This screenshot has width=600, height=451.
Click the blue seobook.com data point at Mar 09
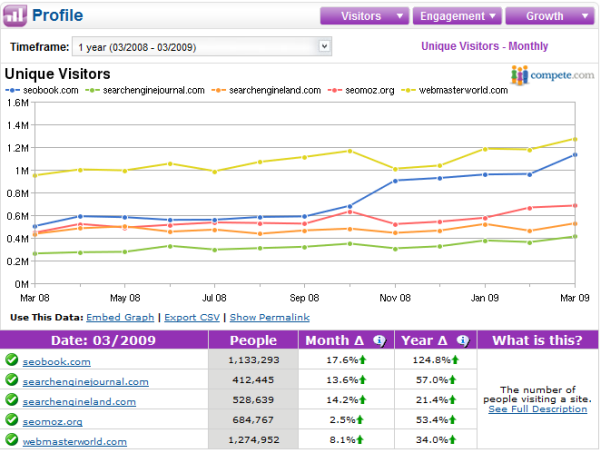(x=575, y=155)
